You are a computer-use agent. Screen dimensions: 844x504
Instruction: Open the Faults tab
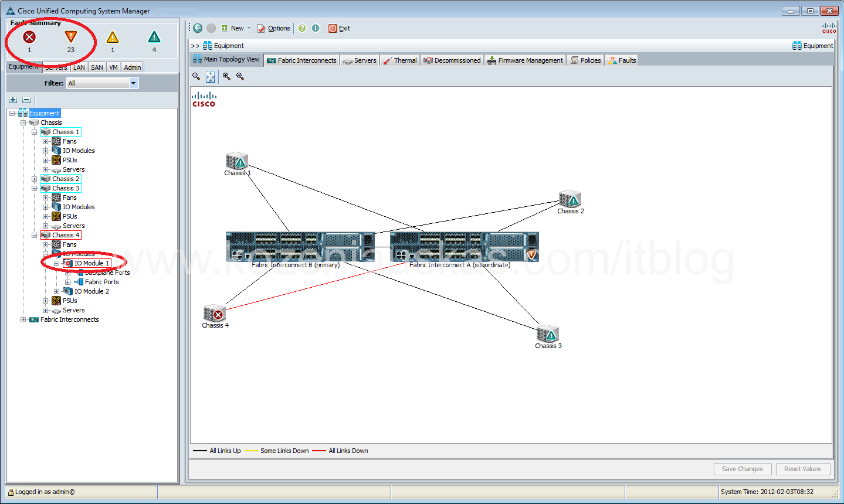click(x=622, y=60)
